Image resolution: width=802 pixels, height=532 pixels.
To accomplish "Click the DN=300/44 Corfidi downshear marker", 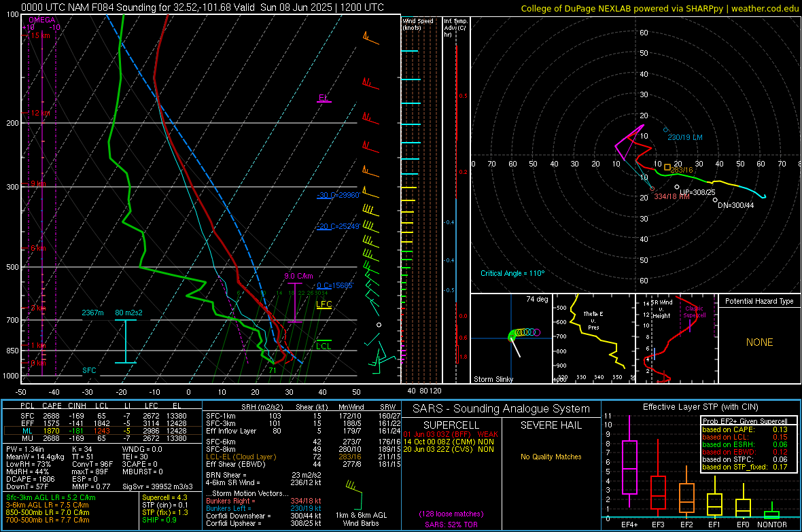I will (715, 200).
